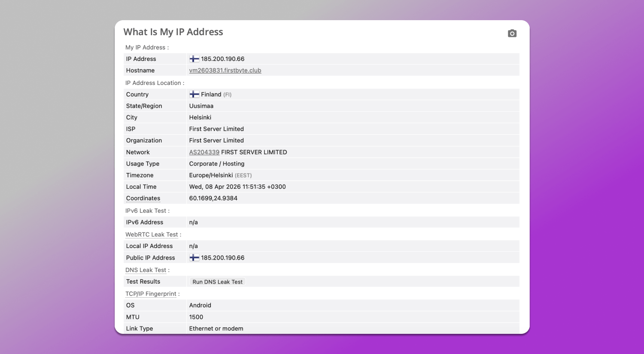
Task: Click the TCP/IP Fingerprint heading
Action: coord(151,294)
